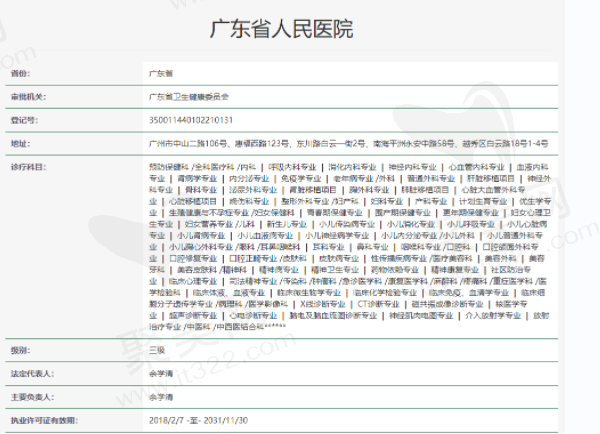Select the 法定代表人 row label
600x434 pixels.
[33, 374]
